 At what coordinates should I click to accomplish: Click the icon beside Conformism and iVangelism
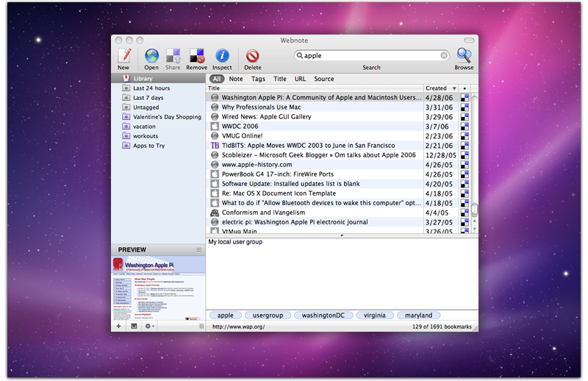point(215,213)
